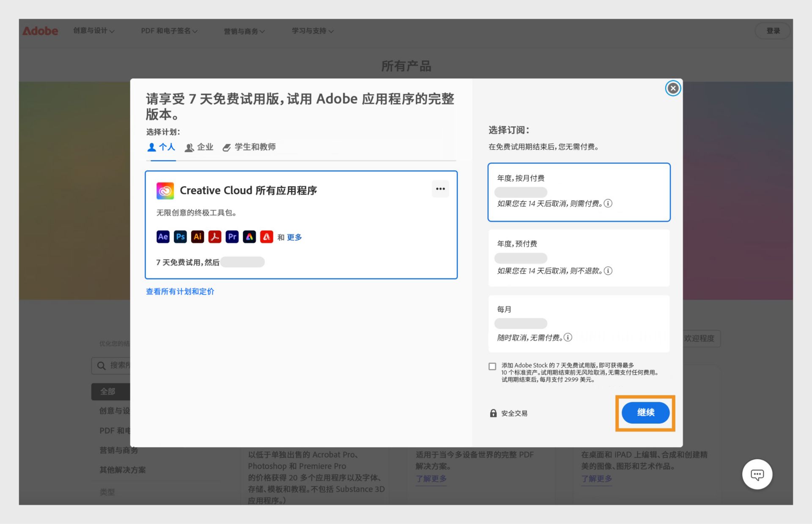Select the 个人 plan tab
The image size is (812, 524).
pos(161,147)
